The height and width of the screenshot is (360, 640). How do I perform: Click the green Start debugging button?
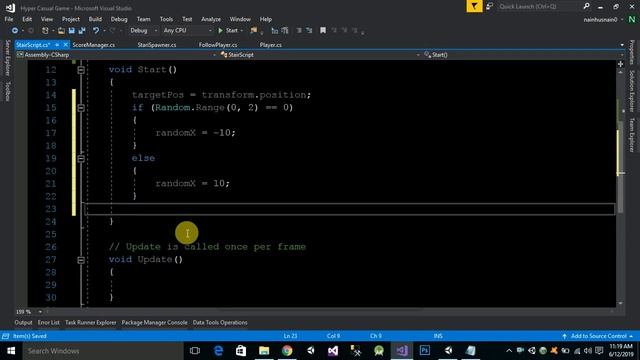[228, 31]
